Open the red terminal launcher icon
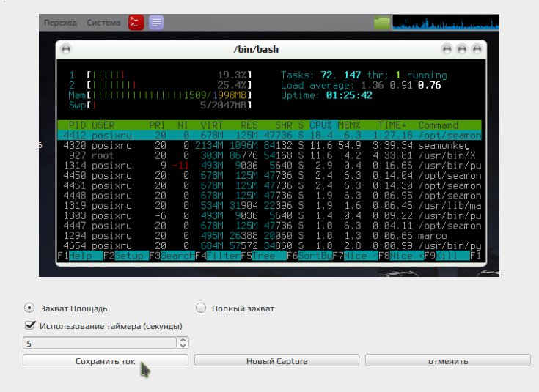 coord(136,23)
